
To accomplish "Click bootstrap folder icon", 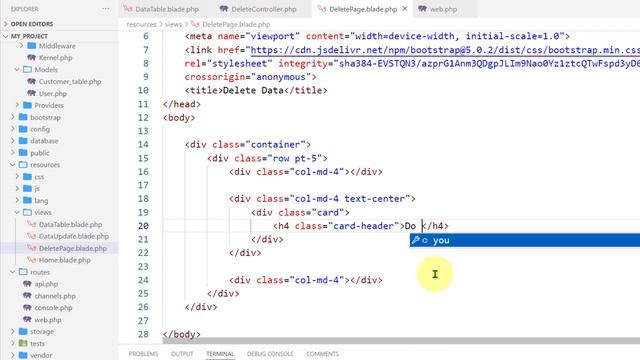I will (x=23, y=117).
